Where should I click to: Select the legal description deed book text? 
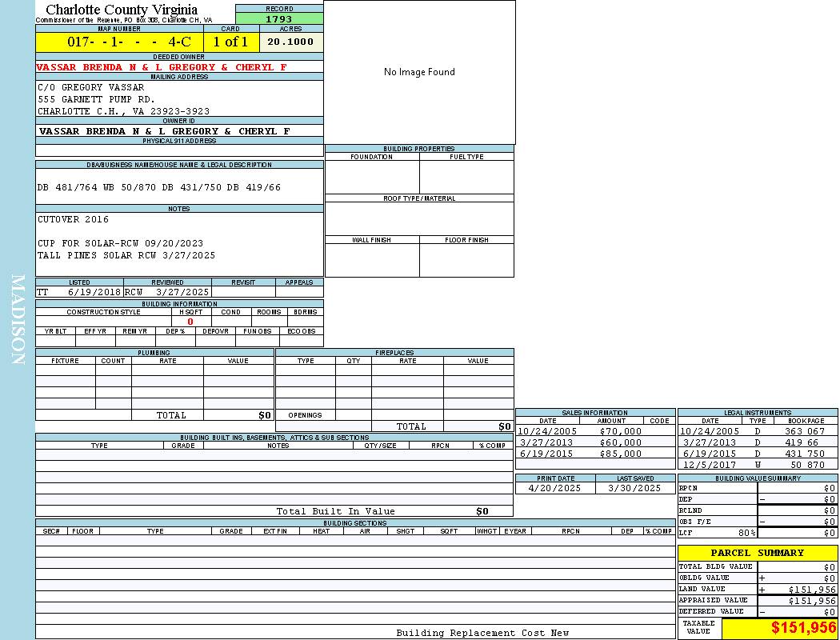(x=159, y=187)
